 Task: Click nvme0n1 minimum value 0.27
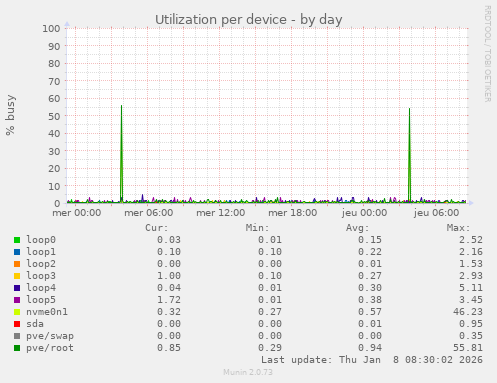pos(270,312)
